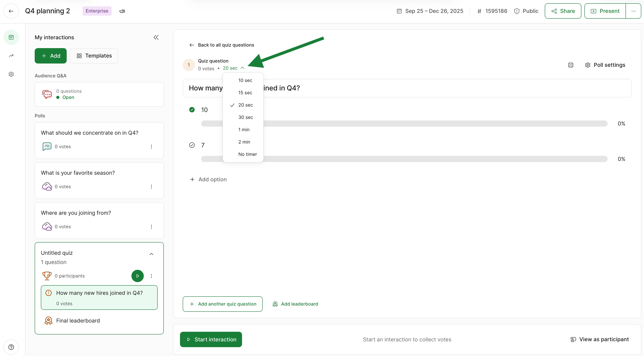Open the analytics trend icon in sidebar
Screen dimensions: 644x356
point(11,56)
